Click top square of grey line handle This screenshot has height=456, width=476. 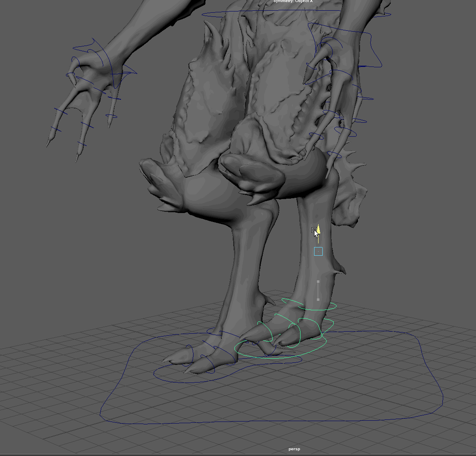point(318,282)
